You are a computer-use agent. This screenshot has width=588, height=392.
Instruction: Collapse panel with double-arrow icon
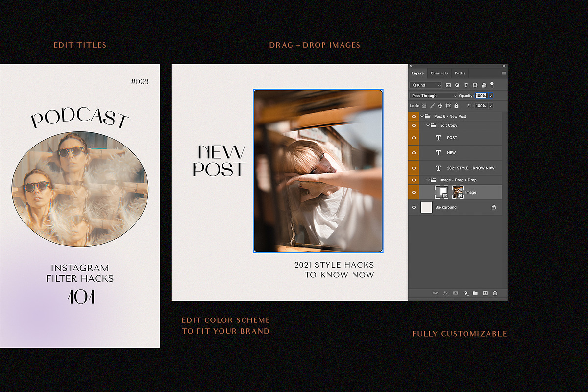click(x=504, y=66)
